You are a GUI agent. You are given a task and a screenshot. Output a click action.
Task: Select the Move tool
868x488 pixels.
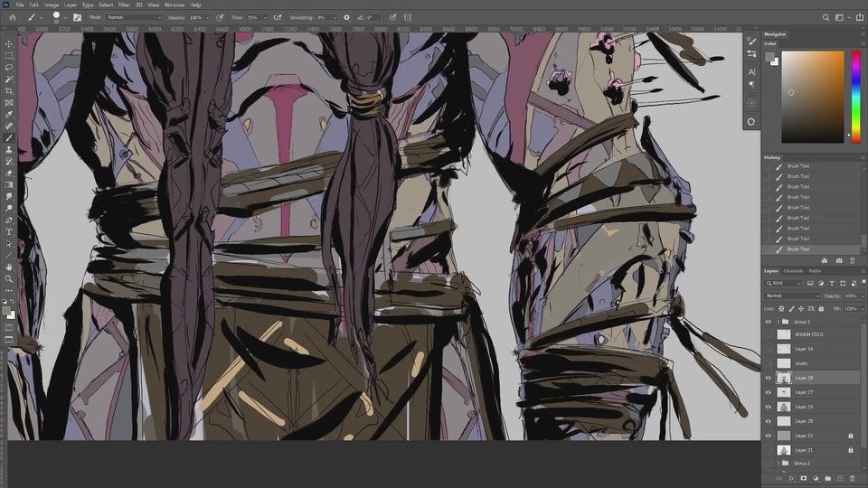pyautogui.click(x=9, y=43)
